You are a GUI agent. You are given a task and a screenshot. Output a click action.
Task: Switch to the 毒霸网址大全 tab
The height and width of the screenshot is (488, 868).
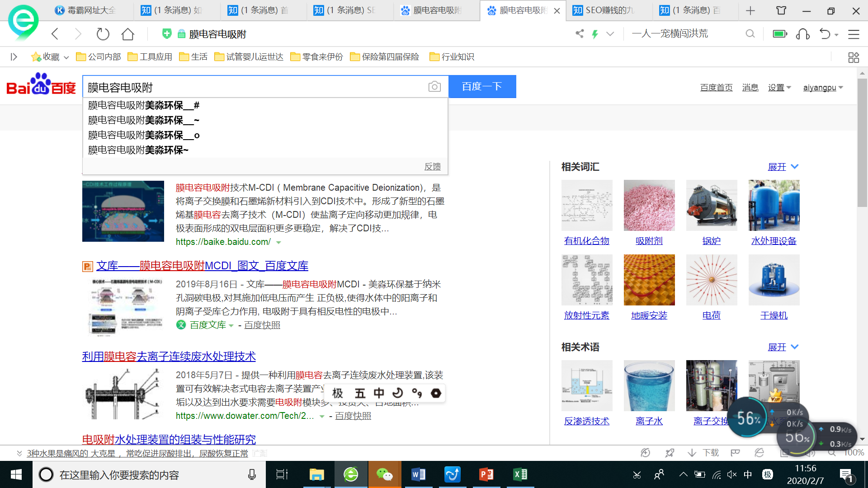click(86, 10)
